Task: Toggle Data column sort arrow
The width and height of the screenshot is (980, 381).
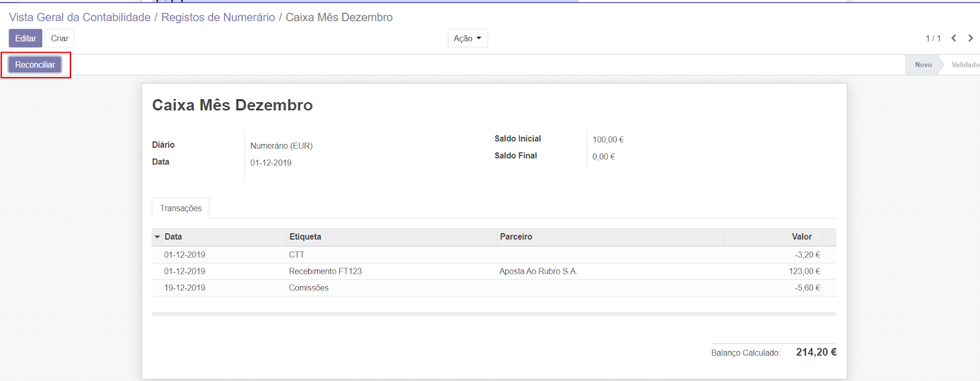Action: [x=157, y=237]
